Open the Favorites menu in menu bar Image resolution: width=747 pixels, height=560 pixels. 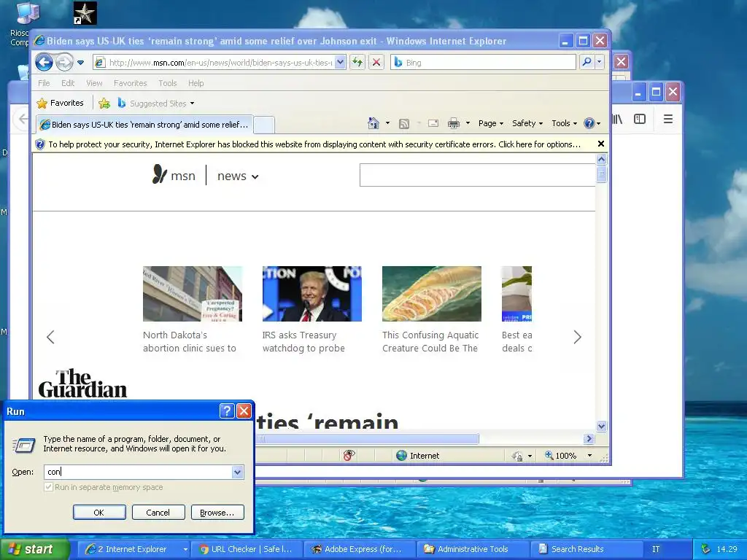coord(130,83)
